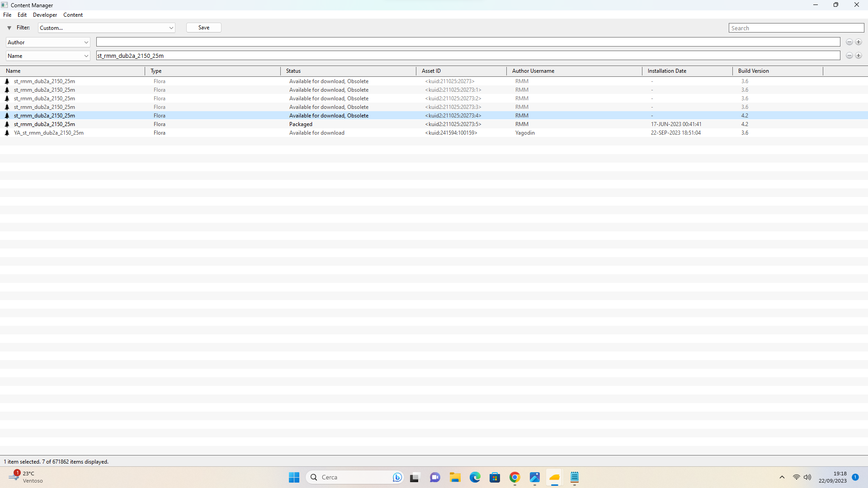Open File Explorer from the taskbar

pos(455,477)
